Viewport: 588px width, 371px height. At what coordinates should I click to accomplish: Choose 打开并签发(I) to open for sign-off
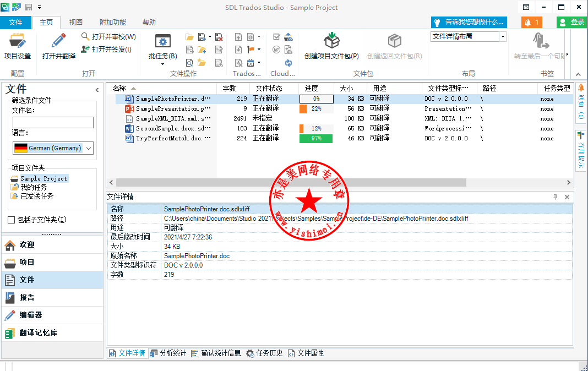tap(106, 50)
